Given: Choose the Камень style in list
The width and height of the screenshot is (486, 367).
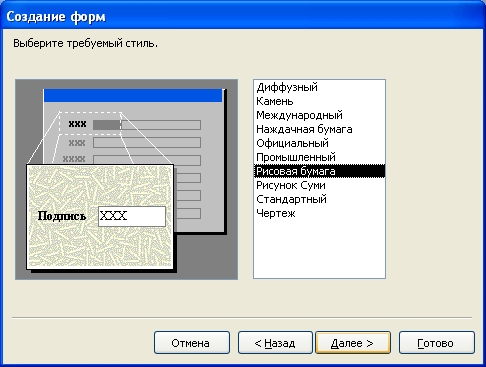Looking at the screenshot, I should [x=319, y=101].
